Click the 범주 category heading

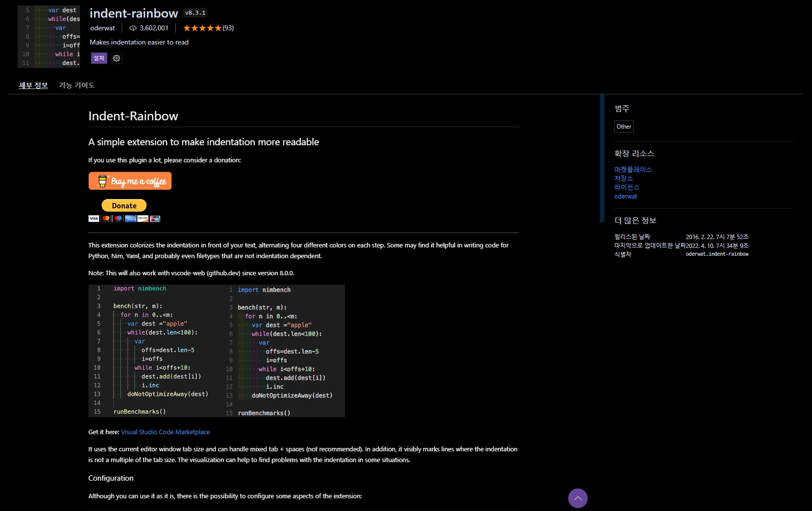[x=622, y=109]
